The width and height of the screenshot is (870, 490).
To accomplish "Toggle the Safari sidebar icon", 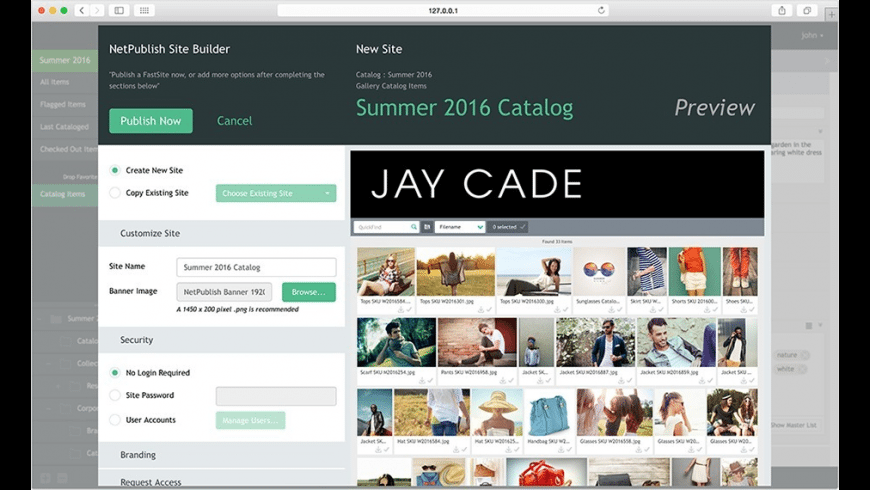I will click(119, 10).
